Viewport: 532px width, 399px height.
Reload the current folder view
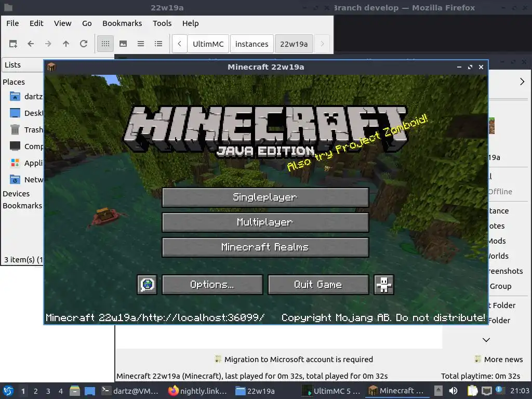pos(84,44)
